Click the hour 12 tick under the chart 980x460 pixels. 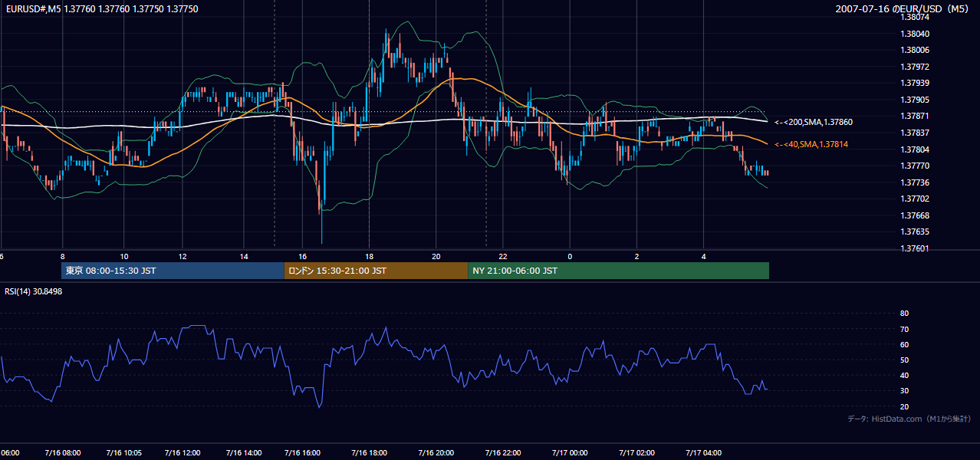(x=183, y=256)
